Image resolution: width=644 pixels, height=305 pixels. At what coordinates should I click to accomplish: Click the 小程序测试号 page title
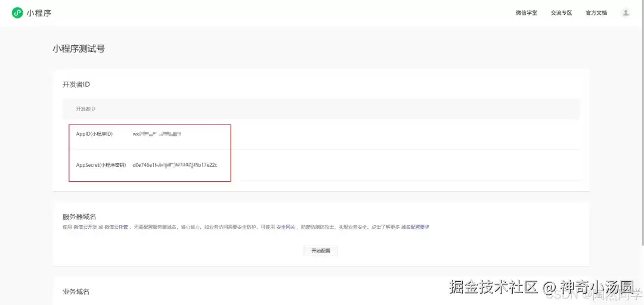pos(79,49)
